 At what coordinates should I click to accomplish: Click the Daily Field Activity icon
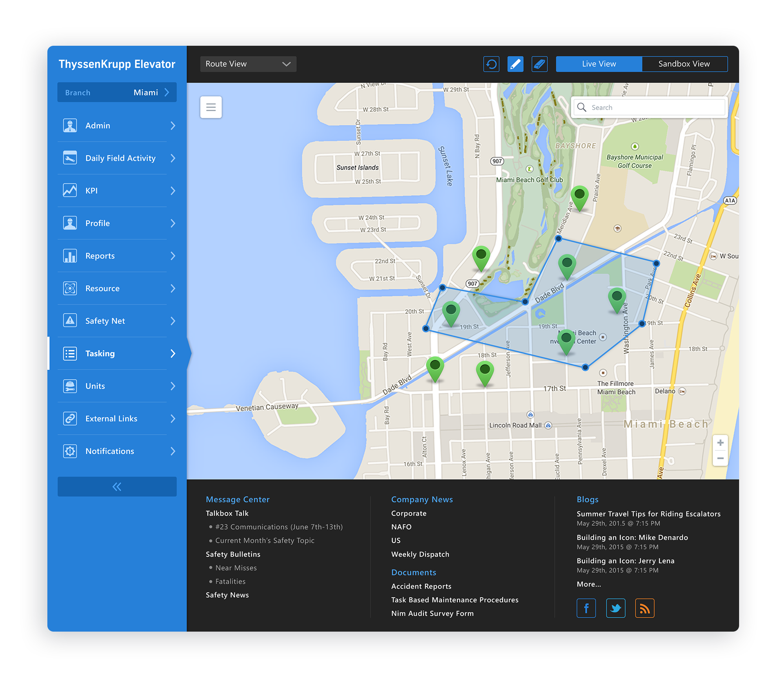[x=70, y=158]
